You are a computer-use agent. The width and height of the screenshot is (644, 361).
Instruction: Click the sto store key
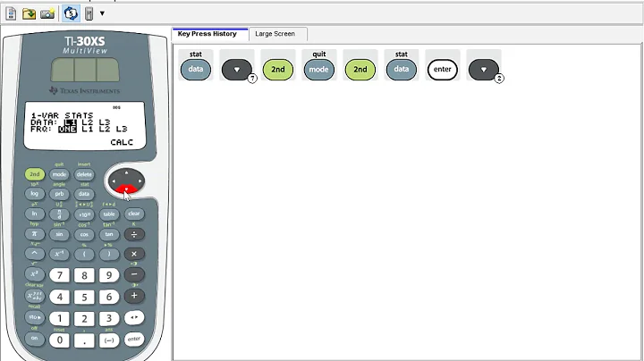(x=35, y=317)
